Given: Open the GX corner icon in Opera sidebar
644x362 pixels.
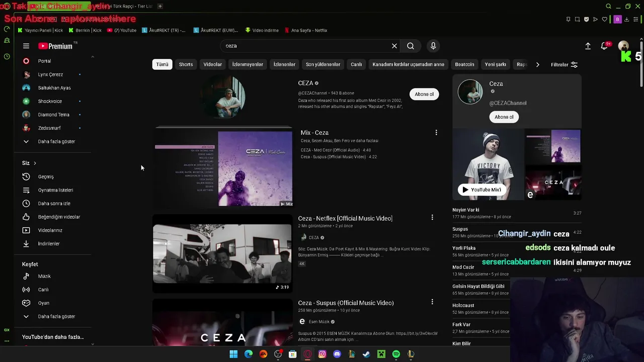Looking at the screenshot, I should [7, 330].
